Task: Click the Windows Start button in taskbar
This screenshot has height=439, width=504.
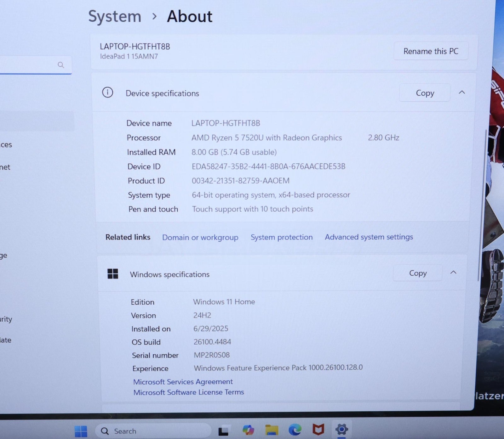Action: (81, 431)
